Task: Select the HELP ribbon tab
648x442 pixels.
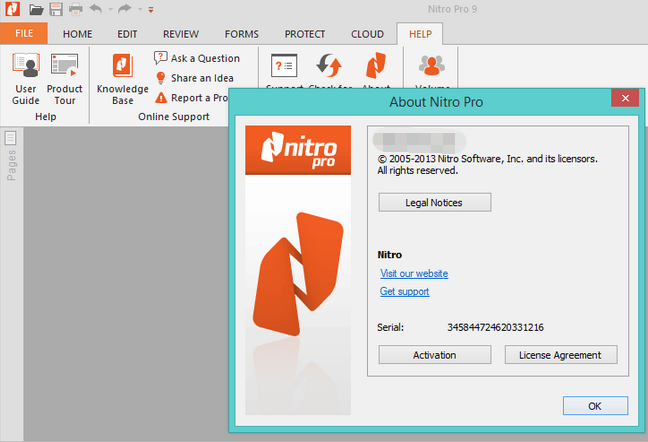Action: pos(420,34)
